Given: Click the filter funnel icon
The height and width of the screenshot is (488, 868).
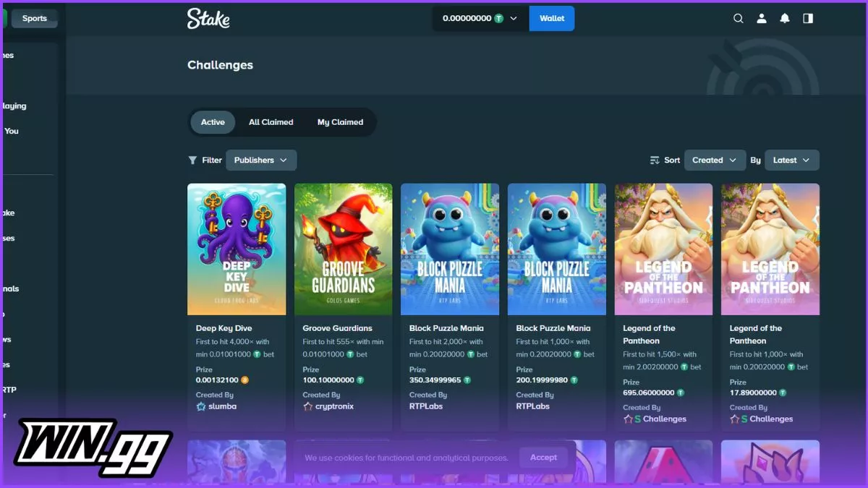Looking at the screenshot, I should pyautogui.click(x=192, y=160).
